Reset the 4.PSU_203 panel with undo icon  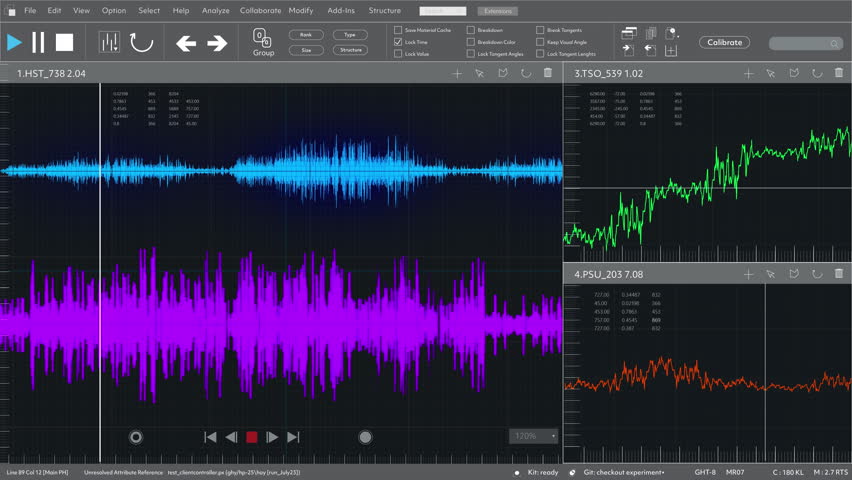817,274
